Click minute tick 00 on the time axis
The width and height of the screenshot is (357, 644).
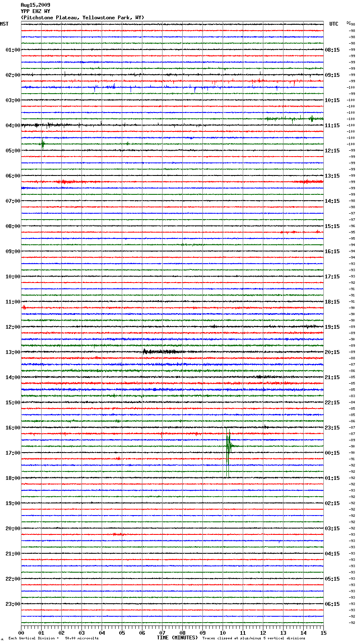(21, 633)
